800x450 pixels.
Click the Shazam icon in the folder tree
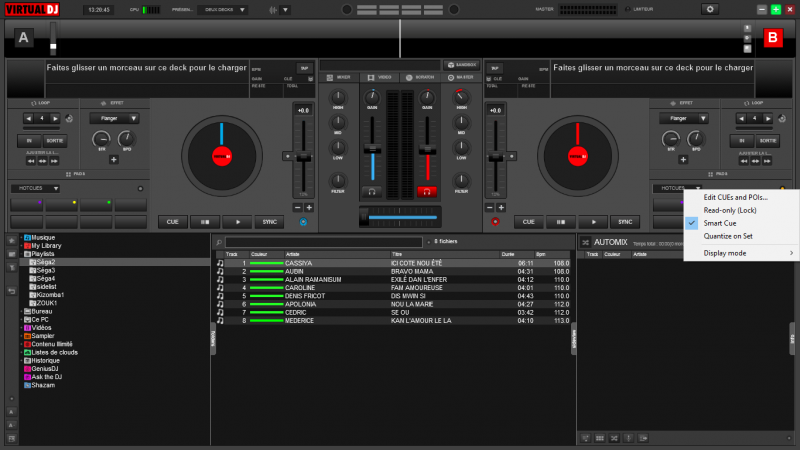(26, 384)
